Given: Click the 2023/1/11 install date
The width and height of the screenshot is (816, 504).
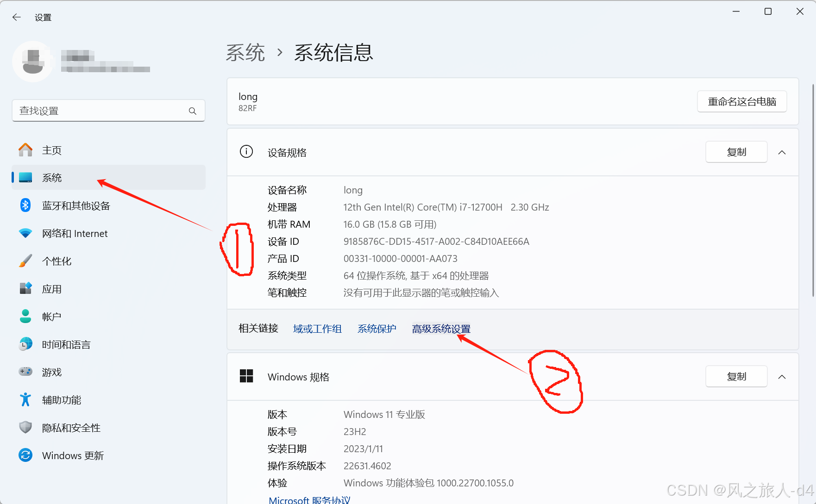Looking at the screenshot, I should tap(363, 448).
